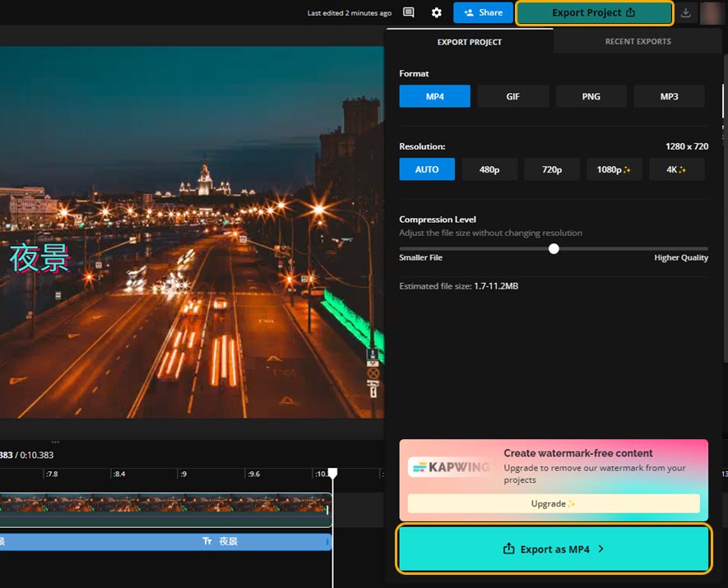Switch to the Recent Exports tab
This screenshot has height=588, width=728.
coord(638,41)
